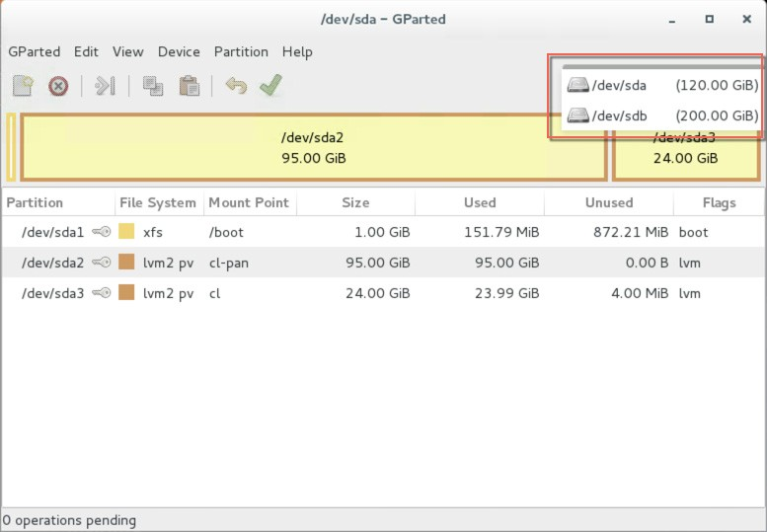Select the /dev/sda2 block in disk map

click(313, 148)
